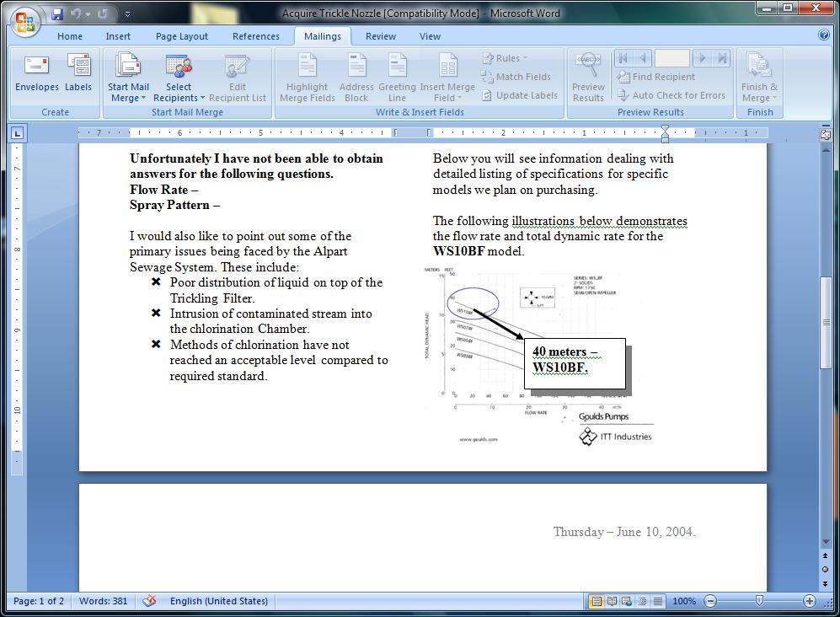Open the References tab

(255, 36)
